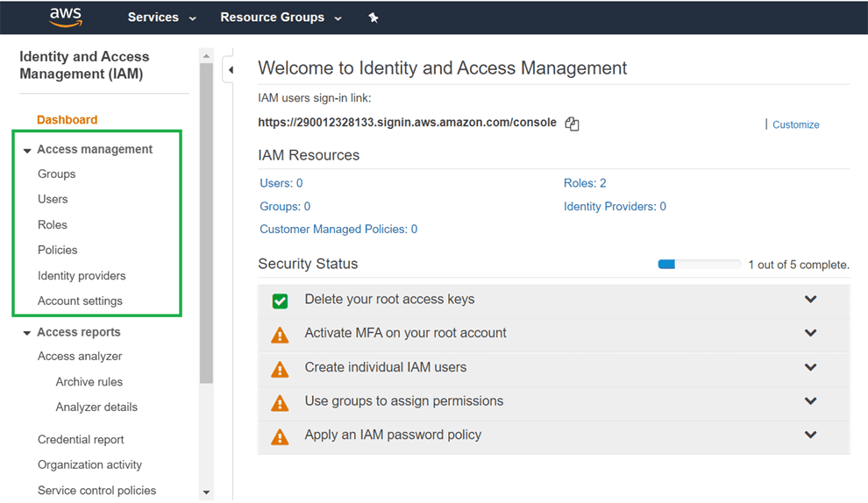Click the warning icon beside Apply an IAM password policy

[x=280, y=436]
